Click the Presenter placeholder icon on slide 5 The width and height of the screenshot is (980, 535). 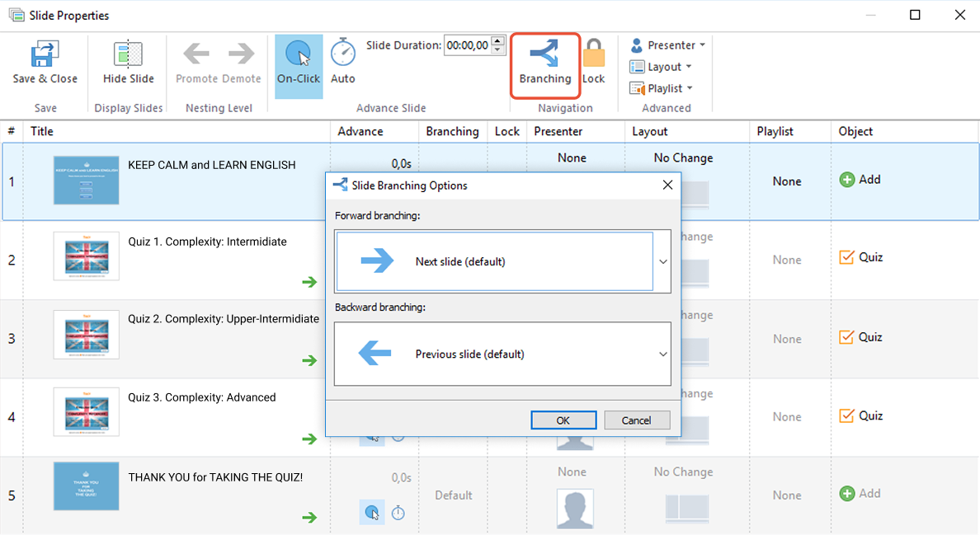(575, 509)
